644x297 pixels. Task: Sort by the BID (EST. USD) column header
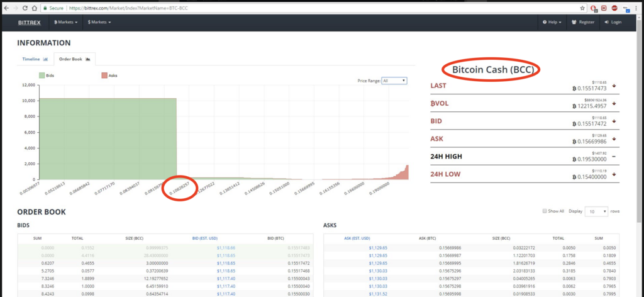[204, 238]
